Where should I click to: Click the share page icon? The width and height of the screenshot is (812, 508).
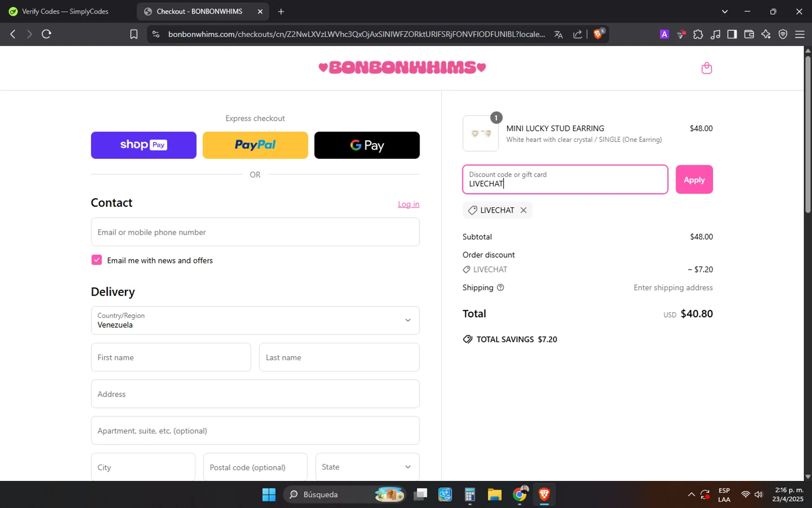(578, 34)
